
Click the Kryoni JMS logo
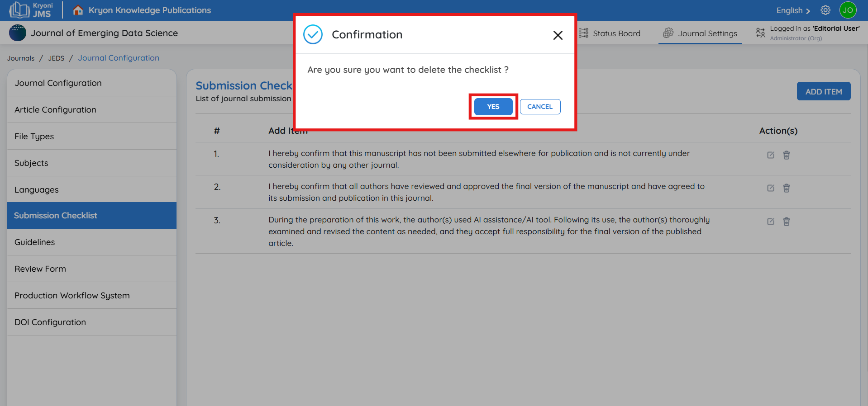click(31, 10)
